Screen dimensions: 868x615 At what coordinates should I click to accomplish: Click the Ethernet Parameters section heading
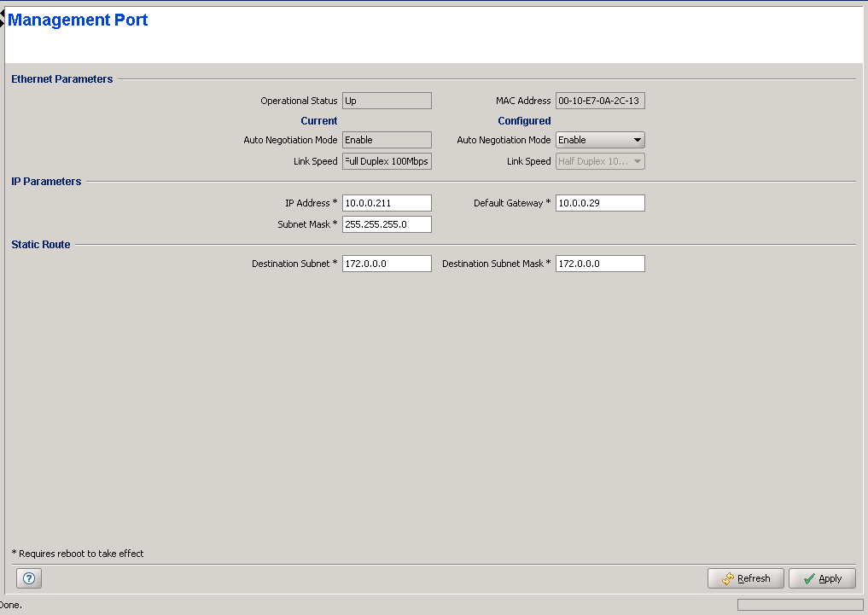tap(62, 79)
